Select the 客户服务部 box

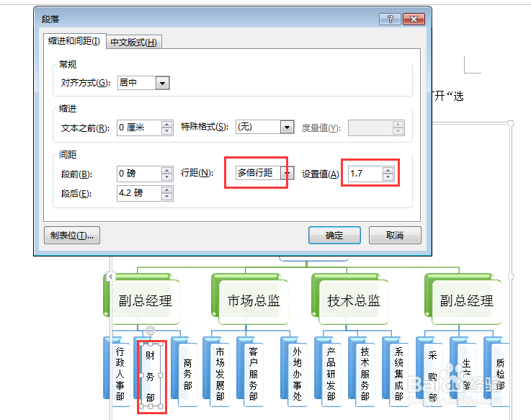tap(254, 374)
